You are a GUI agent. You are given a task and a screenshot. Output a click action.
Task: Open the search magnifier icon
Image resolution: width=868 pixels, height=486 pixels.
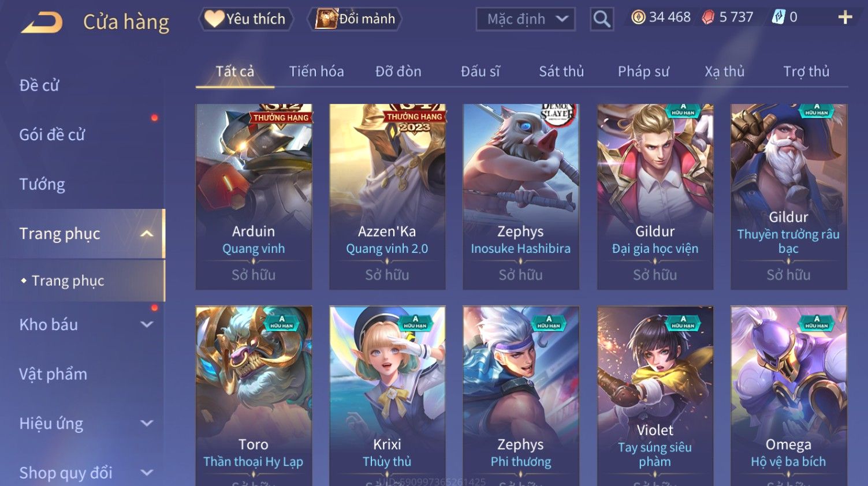click(601, 19)
